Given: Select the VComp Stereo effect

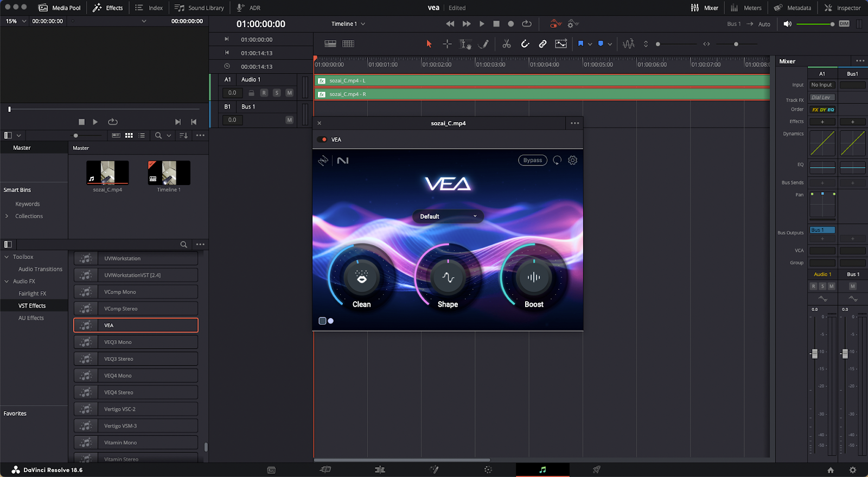Looking at the screenshot, I should point(136,309).
